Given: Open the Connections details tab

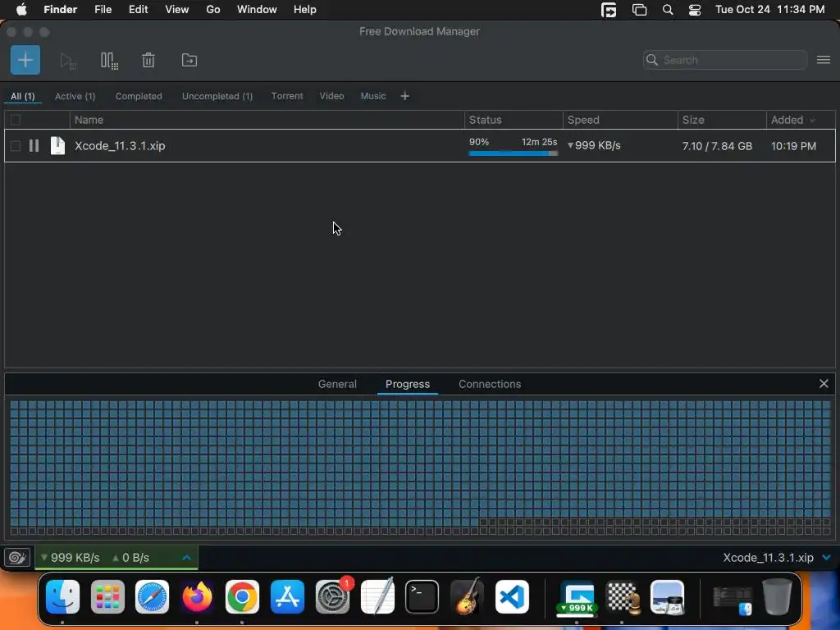Looking at the screenshot, I should tap(490, 384).
